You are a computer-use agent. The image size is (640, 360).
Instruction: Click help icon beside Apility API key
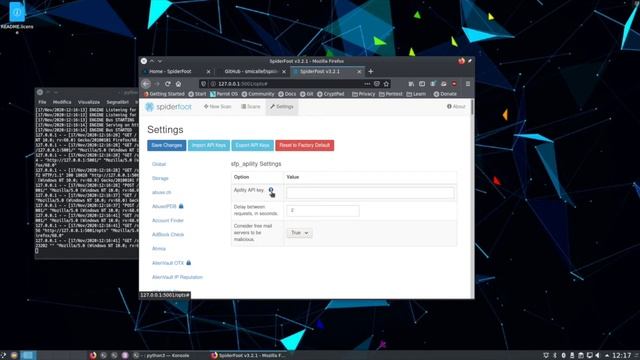point(271,190)
